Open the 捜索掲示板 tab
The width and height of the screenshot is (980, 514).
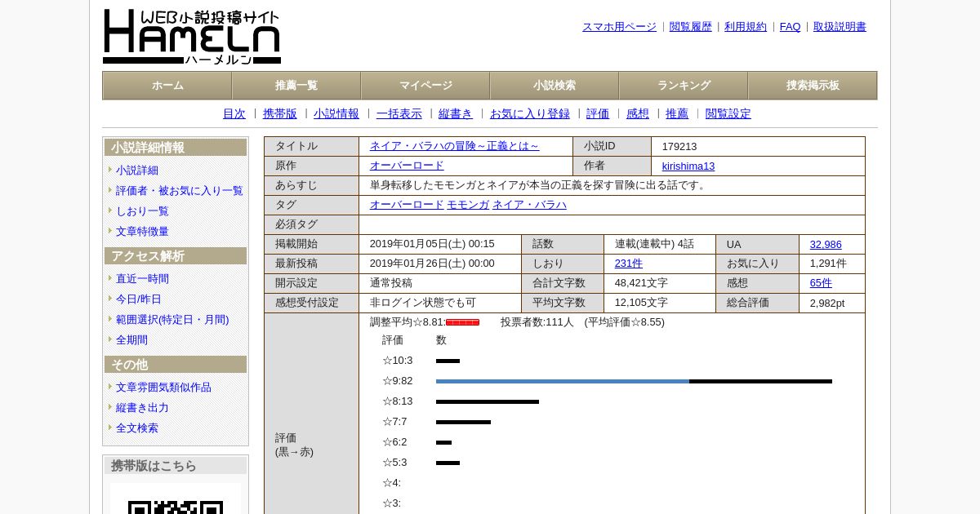point(813,86)
